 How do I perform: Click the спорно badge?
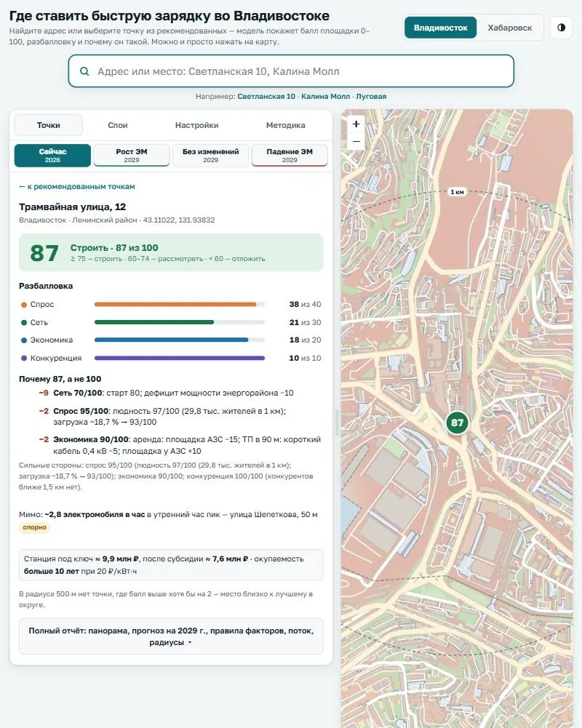point(34,527)
